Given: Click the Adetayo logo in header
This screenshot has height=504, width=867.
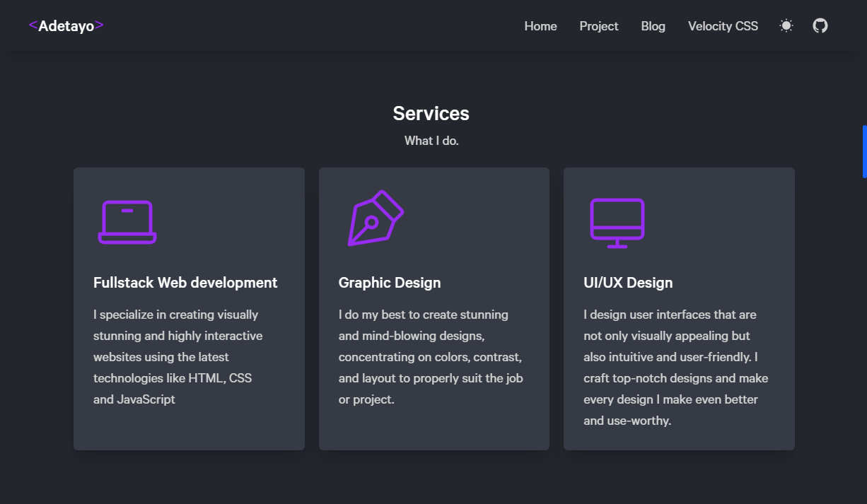Looking at the screenshot, I should (66, 26).
